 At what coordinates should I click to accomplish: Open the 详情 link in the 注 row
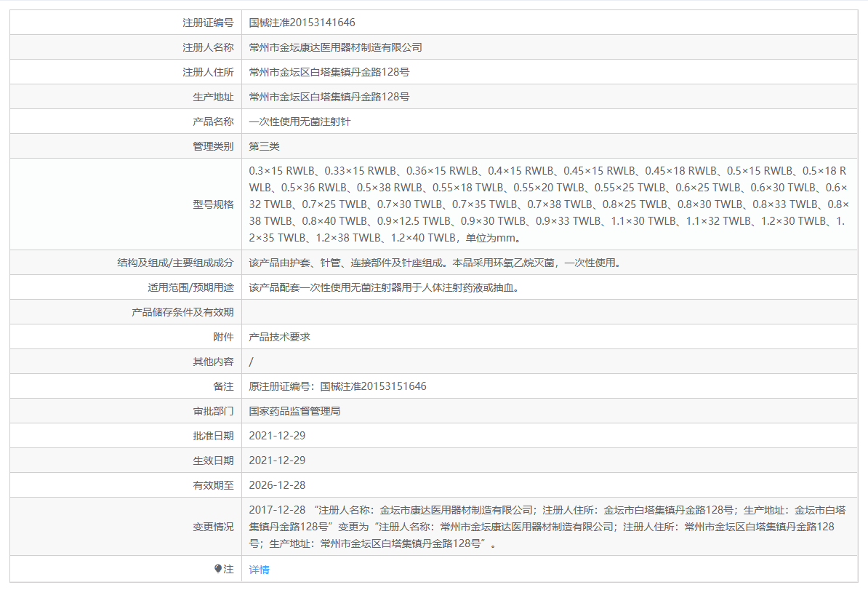(259, 570)
